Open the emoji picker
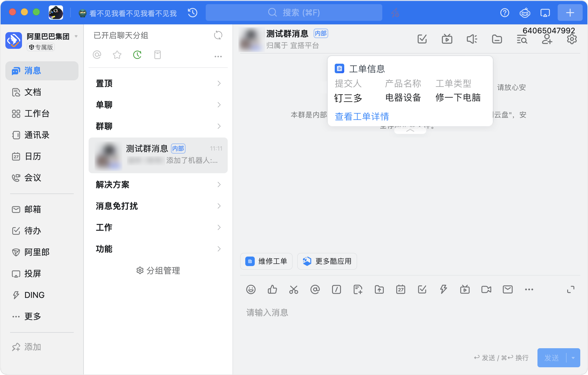Screen dimensions: 588x375 pyautogui.click(x=251, y=290)
